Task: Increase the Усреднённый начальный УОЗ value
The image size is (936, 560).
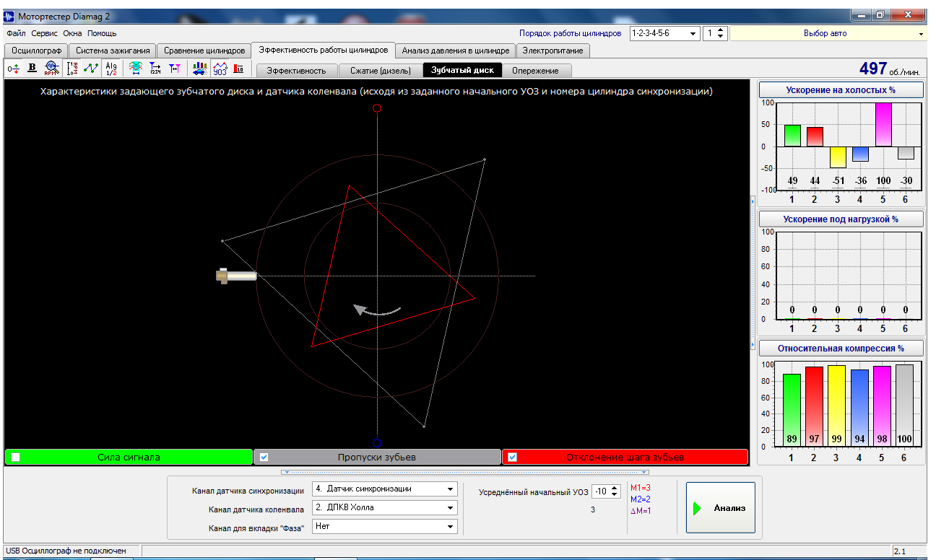Action: click(x=615, y=488)
